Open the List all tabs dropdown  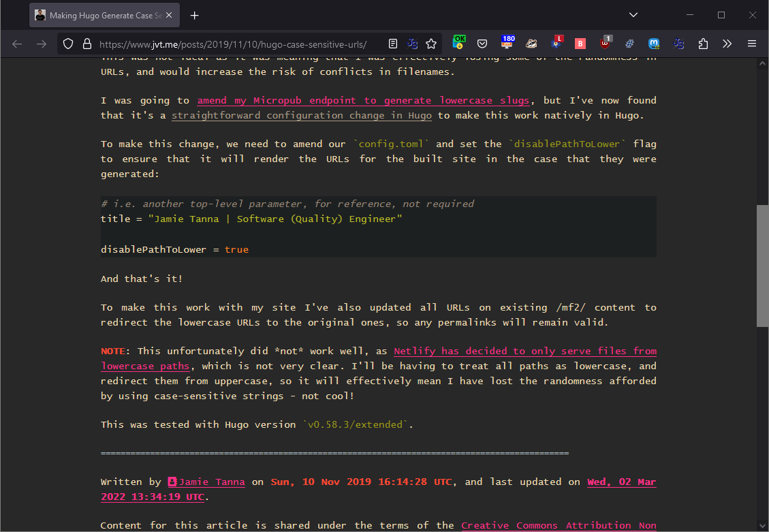[x=633, y=15]
